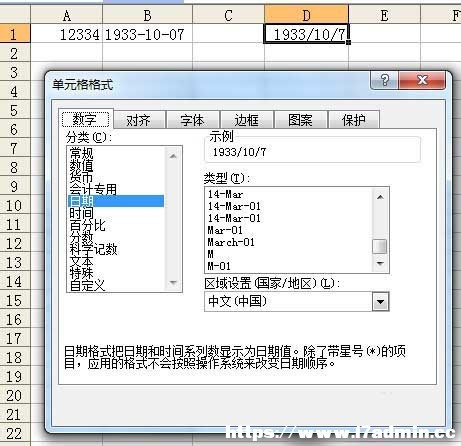Image resolution: width=461 pixels, height=446 pixels.
Task: Click type list scroll up arrow
Action: pyautogui.click(x=380, y=197)
